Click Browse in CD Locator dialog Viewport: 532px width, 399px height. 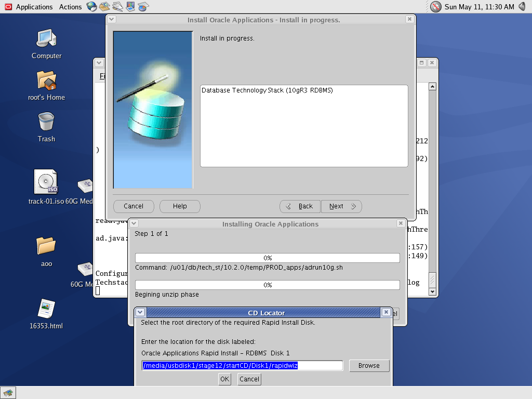point(369,366)
